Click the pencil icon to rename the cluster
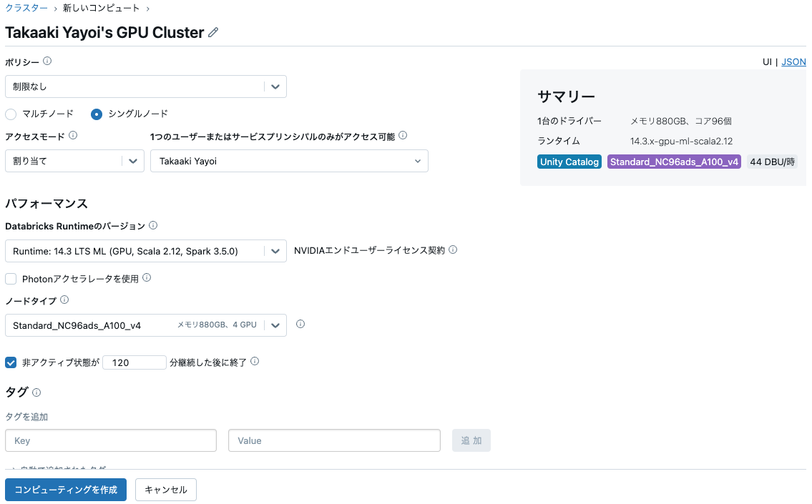 (212, 32)
